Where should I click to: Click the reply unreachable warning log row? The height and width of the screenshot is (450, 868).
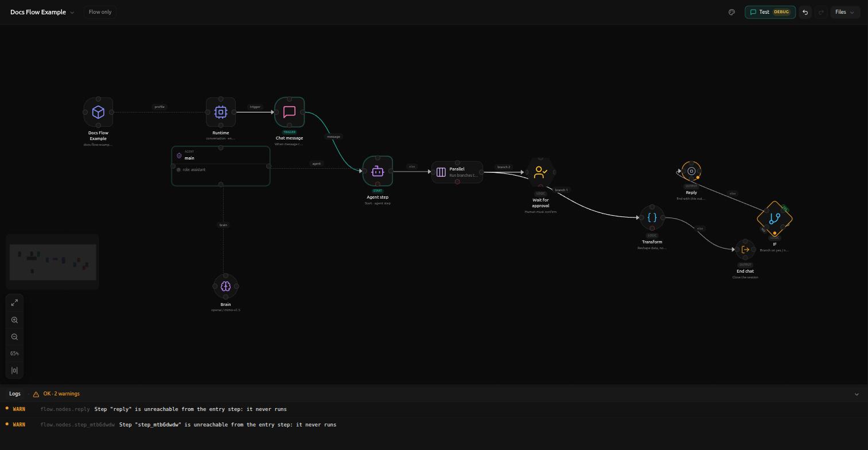(434, 409)
